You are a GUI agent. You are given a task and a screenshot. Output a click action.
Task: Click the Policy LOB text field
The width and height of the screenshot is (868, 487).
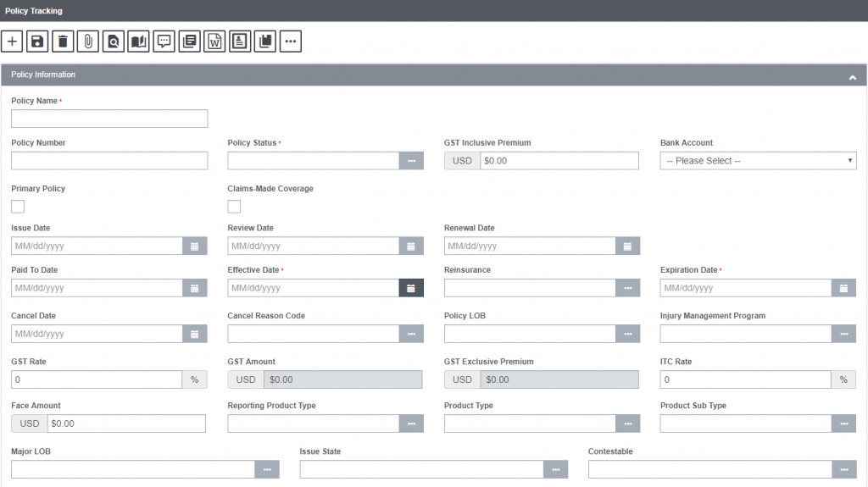pos(530,335)
